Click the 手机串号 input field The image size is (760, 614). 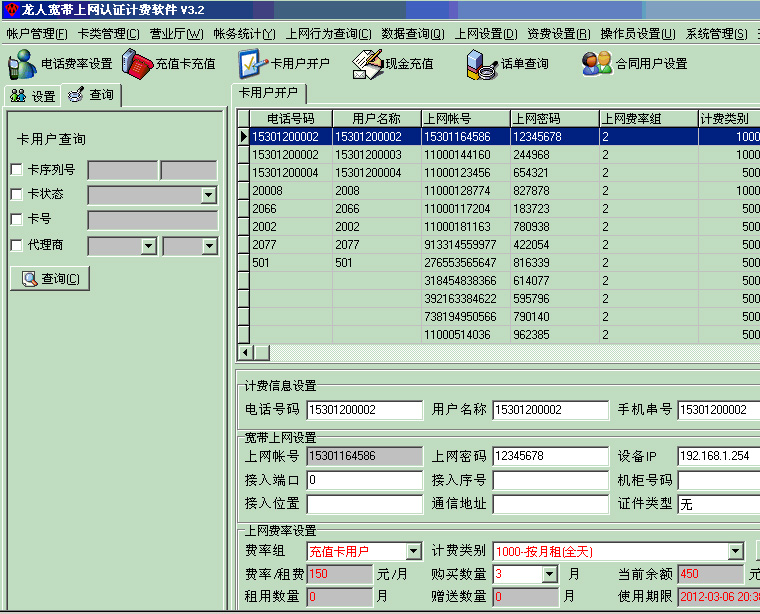(719, 410)
